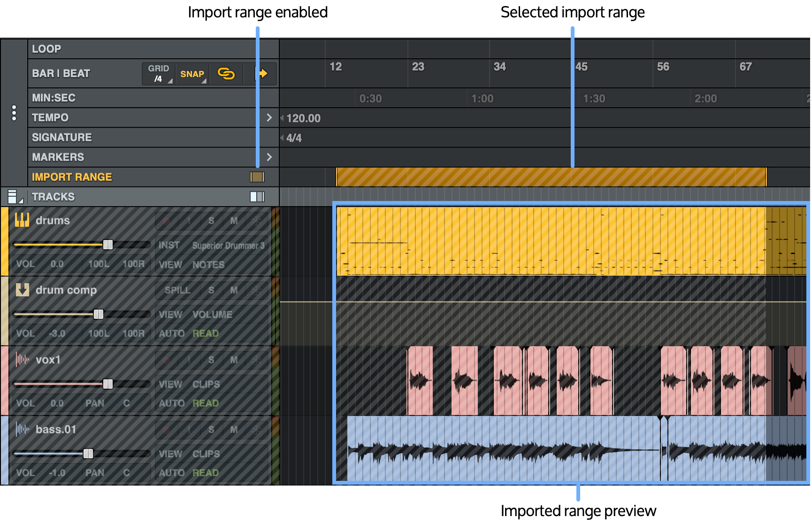Viewport: 812px width, 525px height.
Task: Open the GRID /4 dropdown
Action: pos(159,74)
